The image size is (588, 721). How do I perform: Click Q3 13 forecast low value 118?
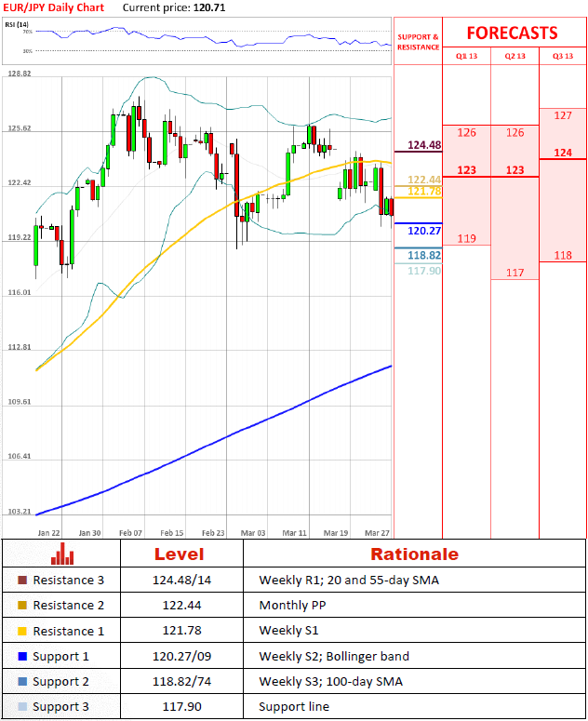563,255
